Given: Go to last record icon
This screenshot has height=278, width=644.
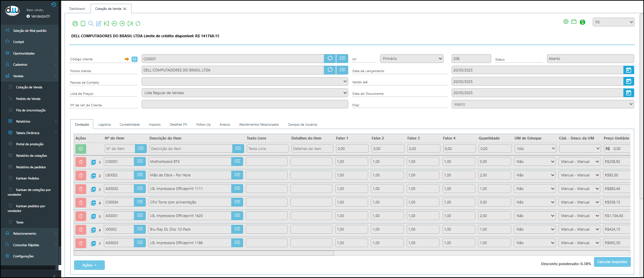Looking at the screenshot, I should click(x=130, y=24).
